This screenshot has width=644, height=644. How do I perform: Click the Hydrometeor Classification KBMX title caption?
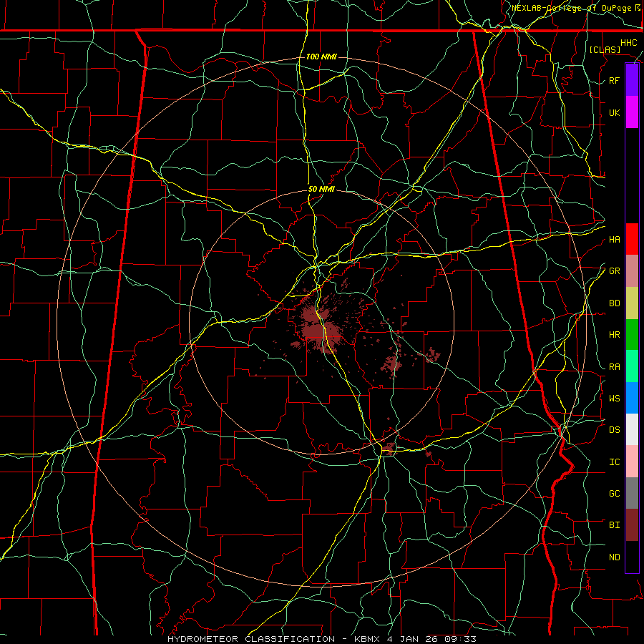(x=322, y=639)
